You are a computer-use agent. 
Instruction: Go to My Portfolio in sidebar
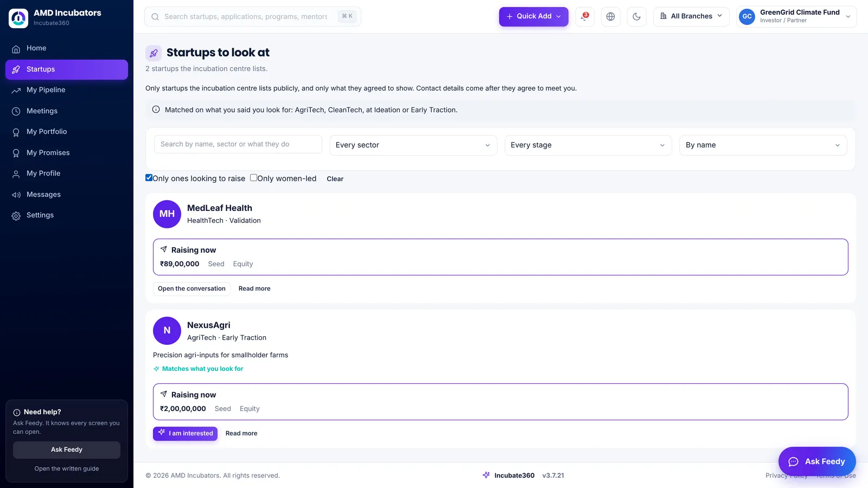[x=67, y=132]
